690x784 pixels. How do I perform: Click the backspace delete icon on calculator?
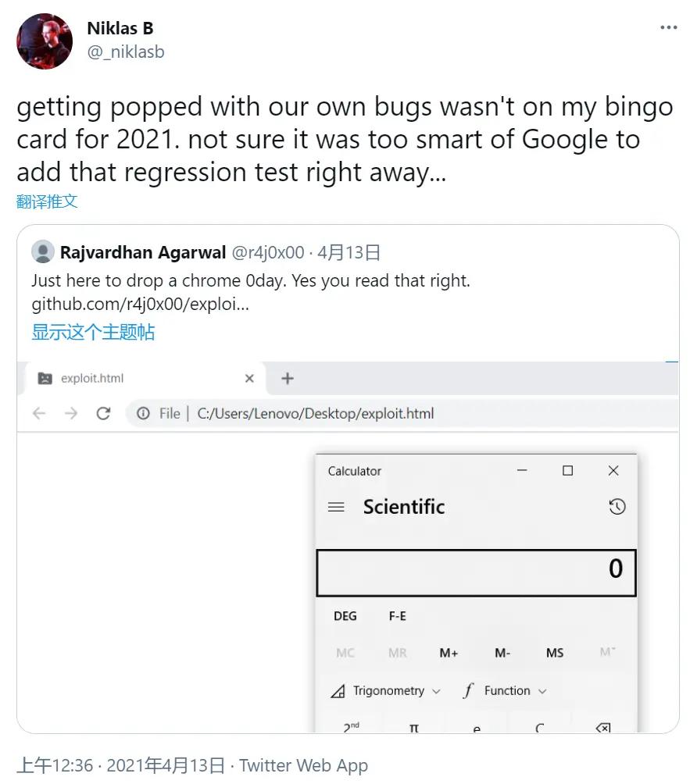click(x=602, y=726)
